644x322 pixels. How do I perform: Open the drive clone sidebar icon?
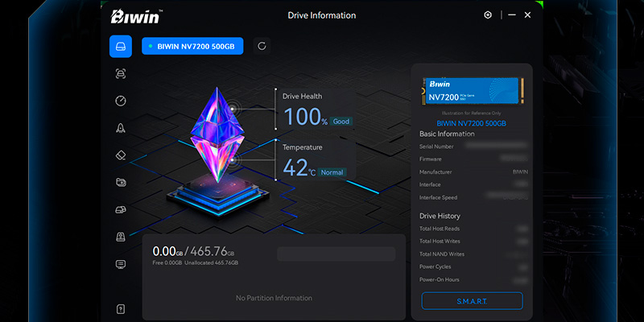121,209
